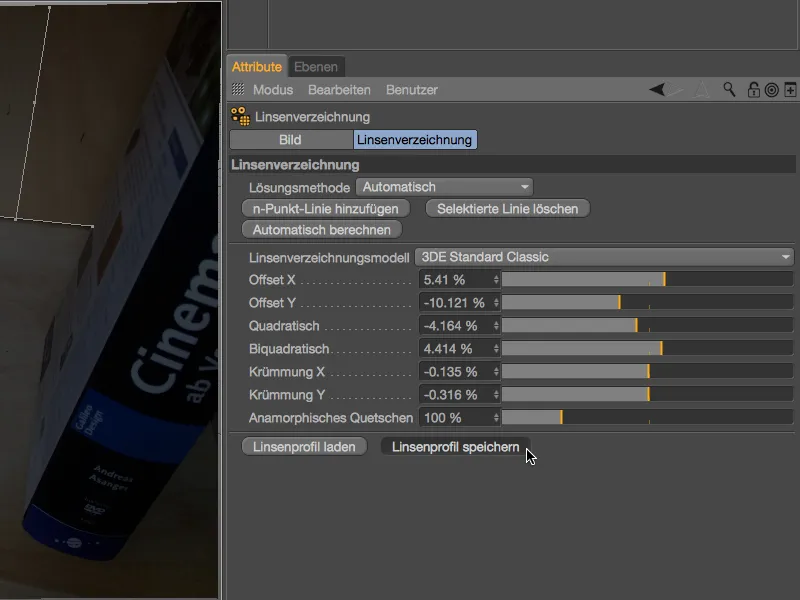800x600 pixels.
Task: Click the Linsenverzeichnung object icon
Action: 240,116
